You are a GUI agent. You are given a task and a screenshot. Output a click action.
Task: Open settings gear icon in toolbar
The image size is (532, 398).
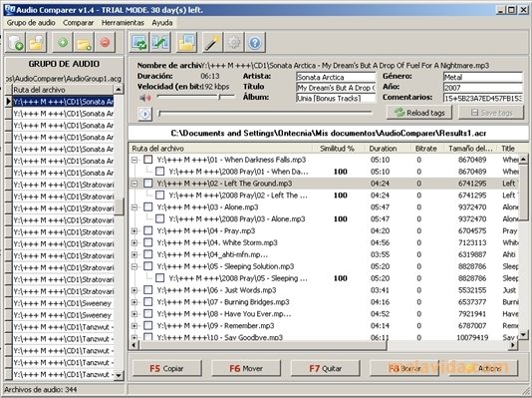234,43
